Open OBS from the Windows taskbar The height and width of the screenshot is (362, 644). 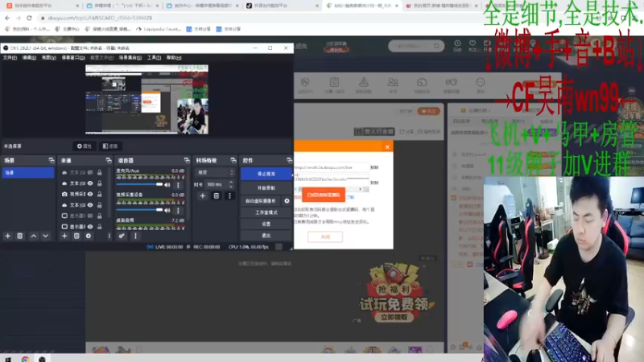[x=42, y=359]
